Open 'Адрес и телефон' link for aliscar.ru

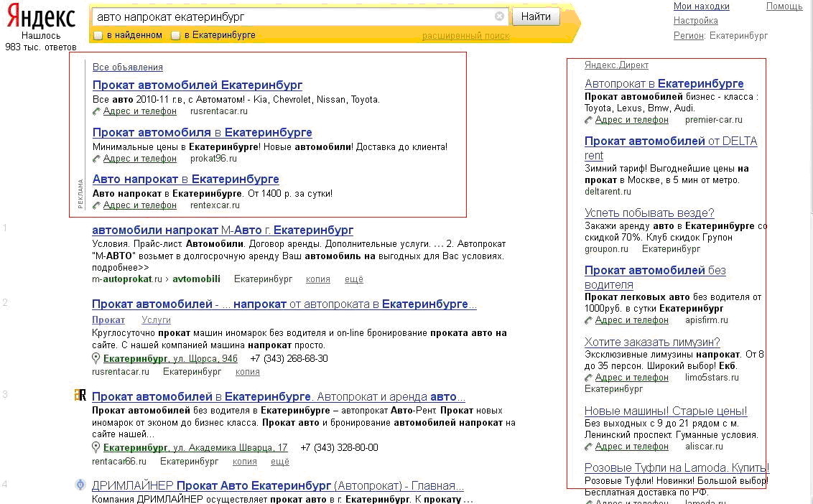(x=631, y=447)
